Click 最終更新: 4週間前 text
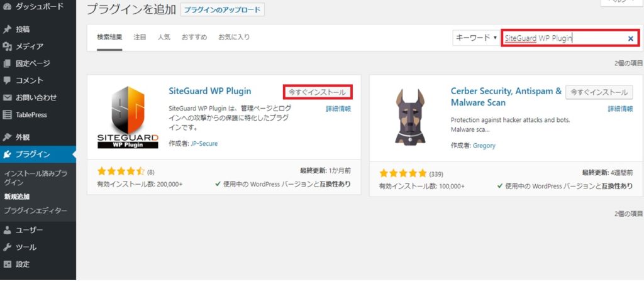644x282 pixels. pos(608,173)
